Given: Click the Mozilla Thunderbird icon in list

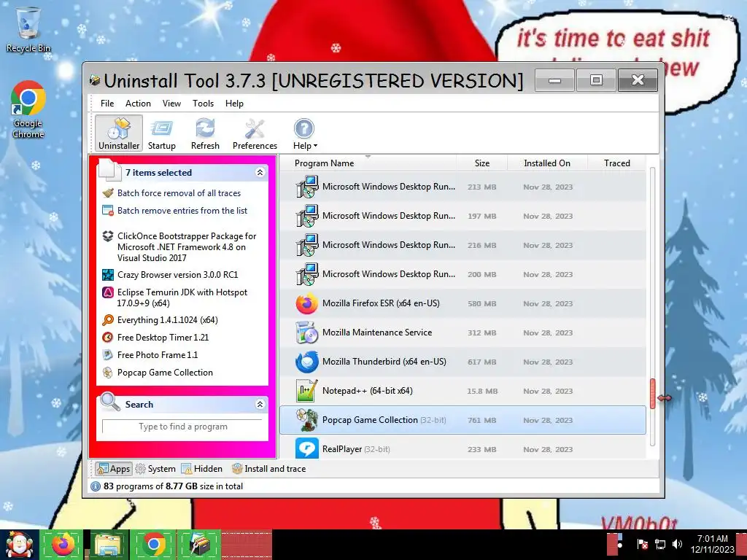Looking at the screenshot, I should point(307,362).
